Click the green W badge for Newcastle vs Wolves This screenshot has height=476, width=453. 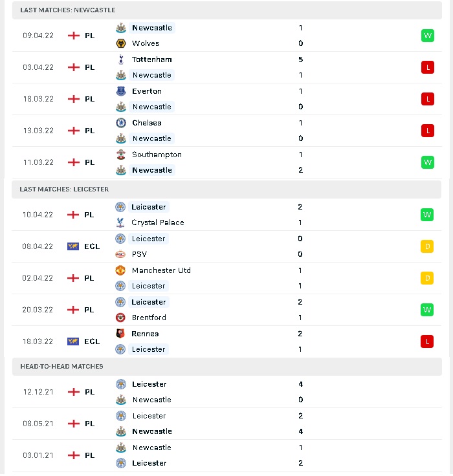(428, 36)
